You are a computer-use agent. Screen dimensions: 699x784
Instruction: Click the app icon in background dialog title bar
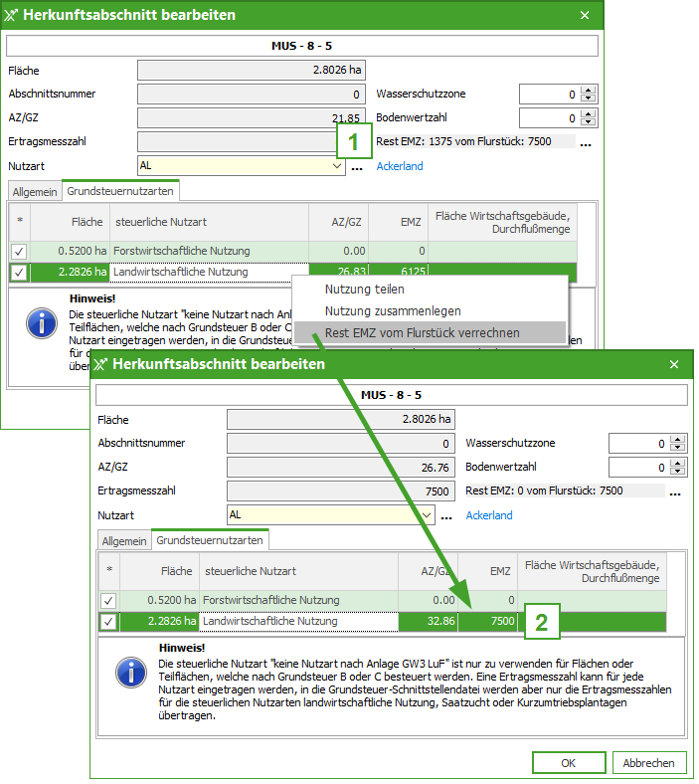(12, 15)
